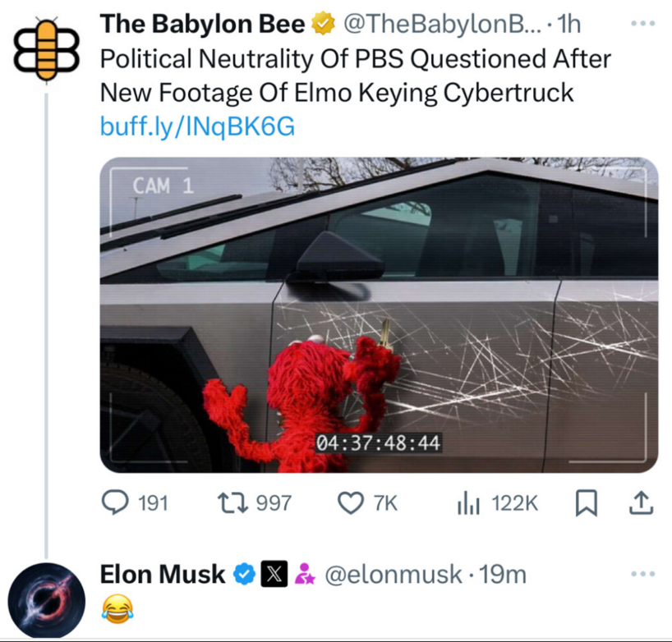The width and height of the screenshot is (672, 642).
Task: Click the laughing emoji reply text
Action: pyautogui.click(x=116, y=609)
